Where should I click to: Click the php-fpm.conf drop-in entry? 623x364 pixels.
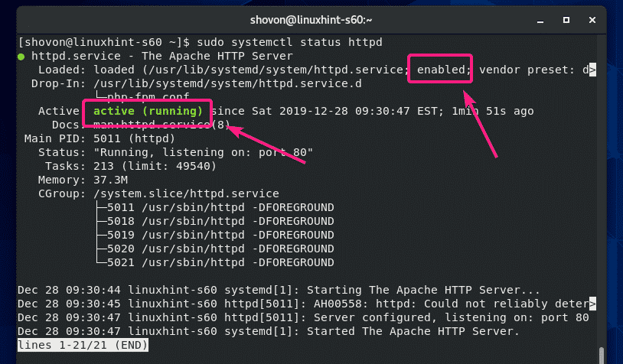154,97
